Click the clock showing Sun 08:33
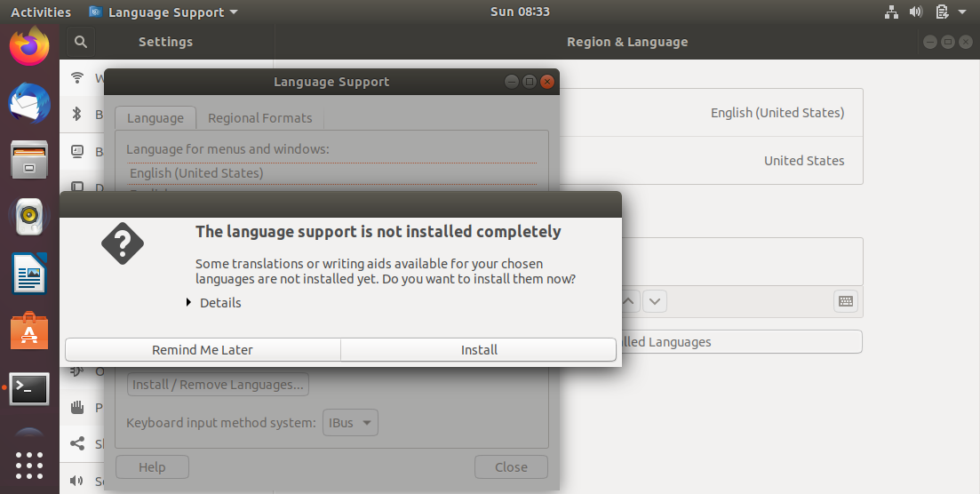The width and height of the screenshot is (980, 494). 520,12
